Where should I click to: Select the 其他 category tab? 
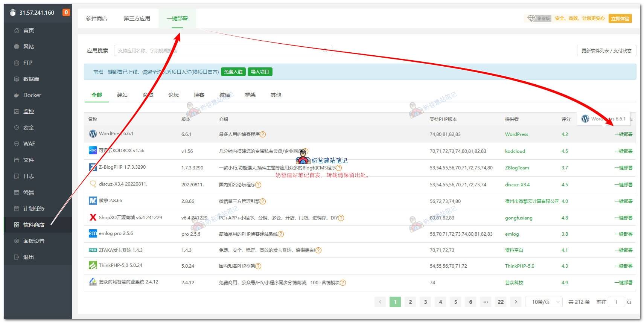coord(276,95)
